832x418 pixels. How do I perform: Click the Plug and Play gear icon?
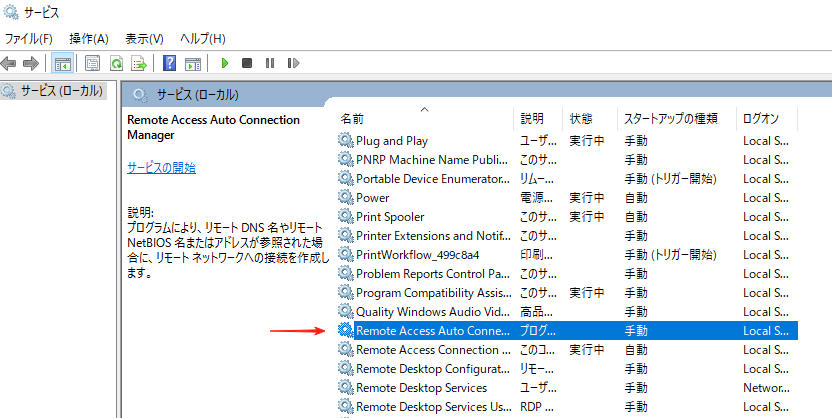click(x=345, y=141)
